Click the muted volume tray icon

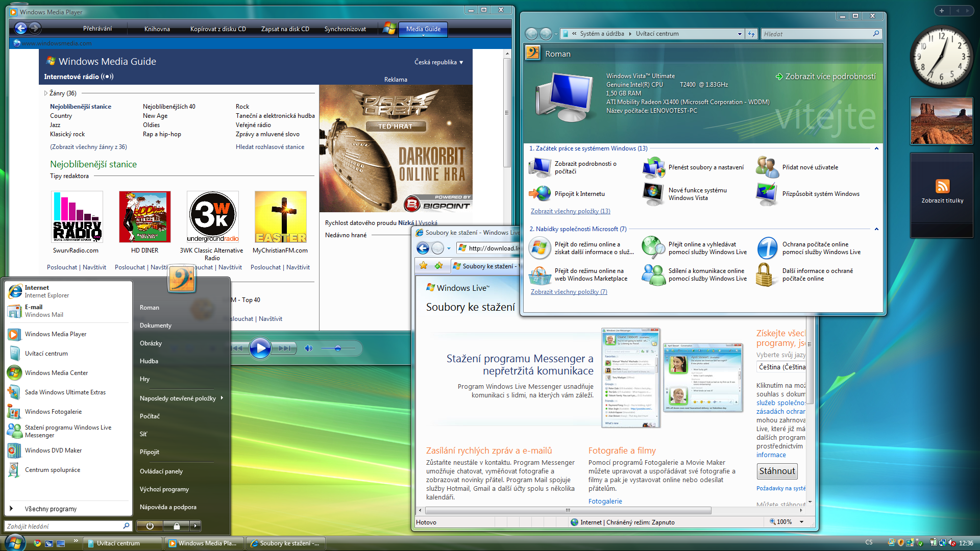[x=952, y=543]
